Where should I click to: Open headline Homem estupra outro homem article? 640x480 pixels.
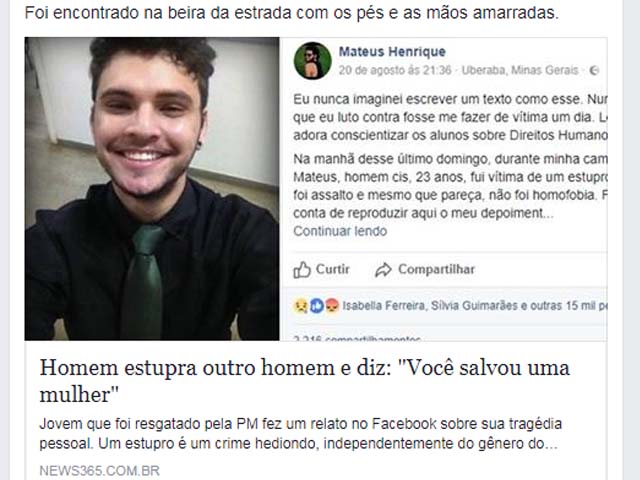pos(304,381)
